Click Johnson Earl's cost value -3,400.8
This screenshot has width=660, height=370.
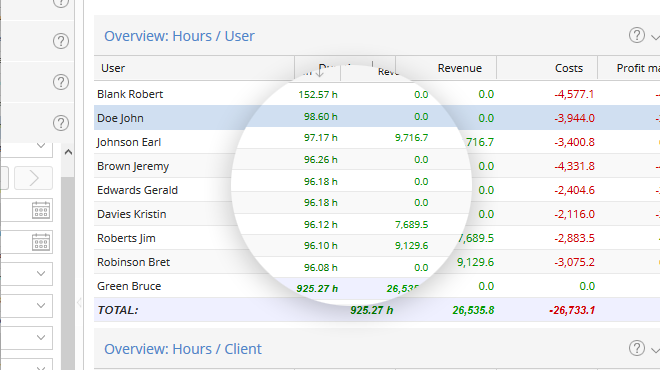(x=574, y=142)
